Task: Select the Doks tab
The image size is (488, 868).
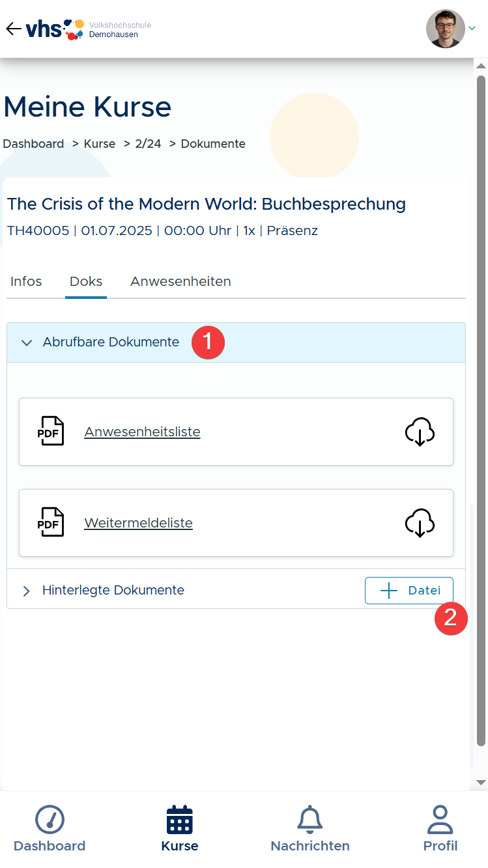Action: pos(86,282)
